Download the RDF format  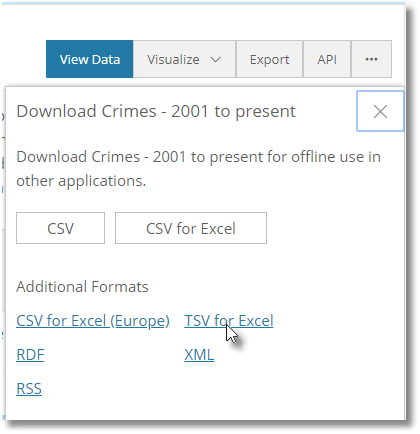[30, 355]
